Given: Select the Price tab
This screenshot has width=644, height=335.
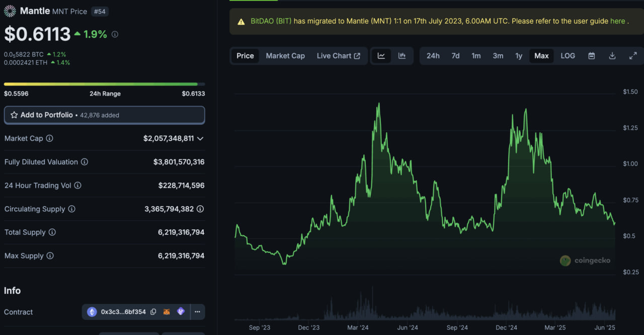Looking at the screenshot, I should (245, 56).
